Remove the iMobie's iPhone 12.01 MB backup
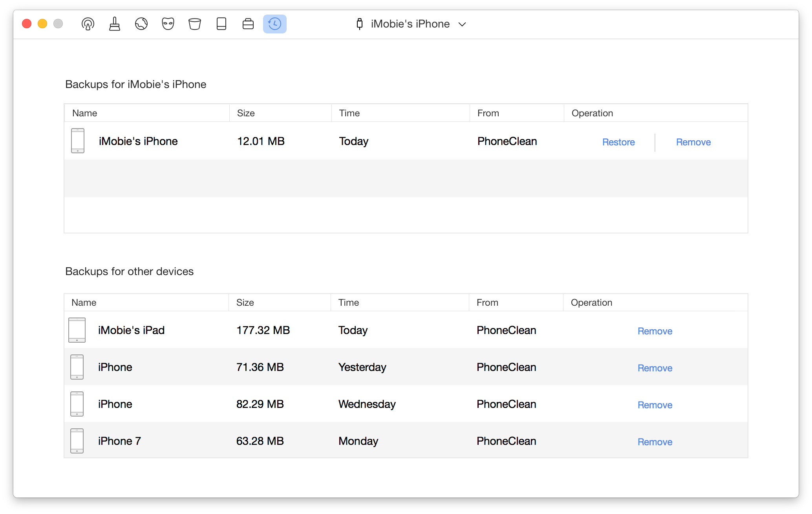The height and width of the screenshot is (514, 812). coord(693,142)
